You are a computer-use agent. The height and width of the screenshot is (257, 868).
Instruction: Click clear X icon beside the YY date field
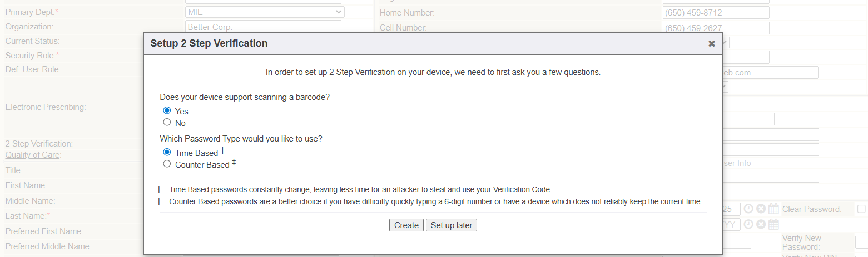pos(761,224)
